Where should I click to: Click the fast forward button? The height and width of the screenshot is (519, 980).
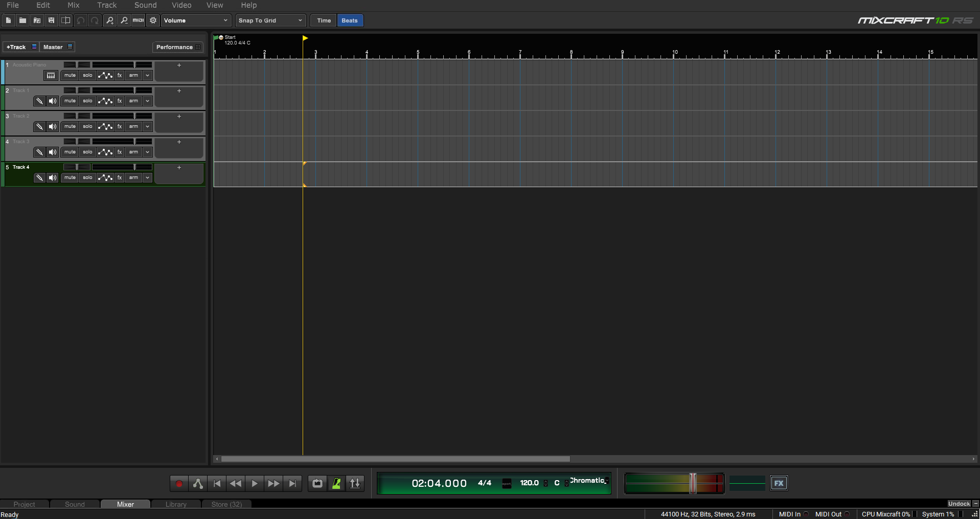click(x=274, y=483)
